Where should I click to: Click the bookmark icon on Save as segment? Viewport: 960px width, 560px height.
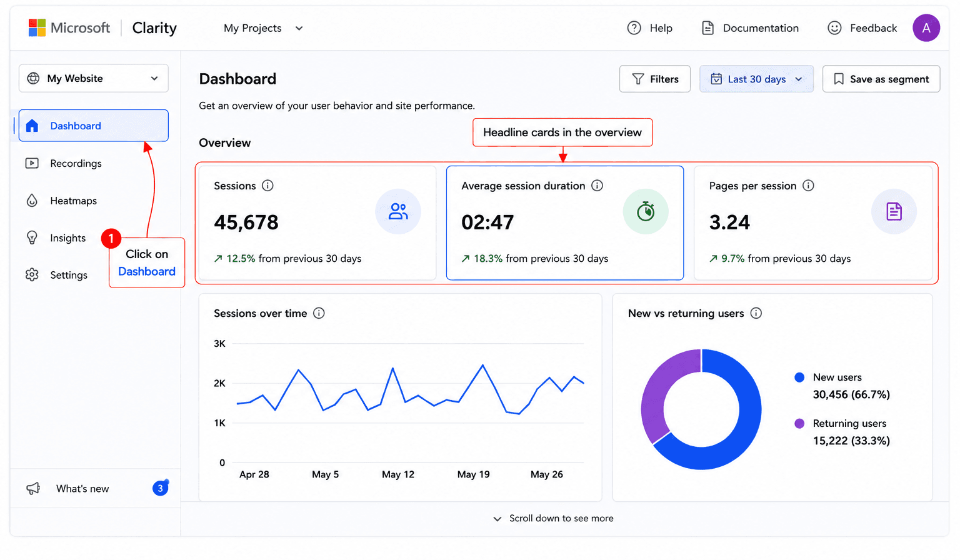(x=839, y=79)
